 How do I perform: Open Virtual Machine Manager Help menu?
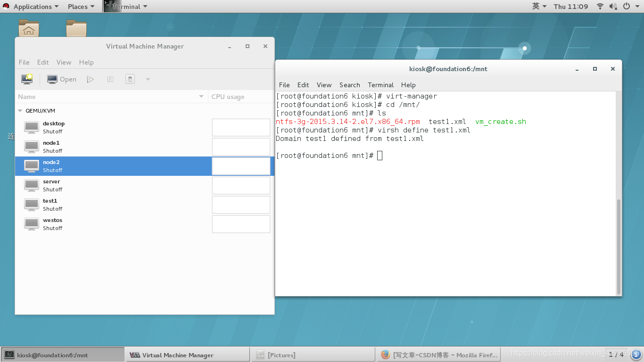coord(86,62)
